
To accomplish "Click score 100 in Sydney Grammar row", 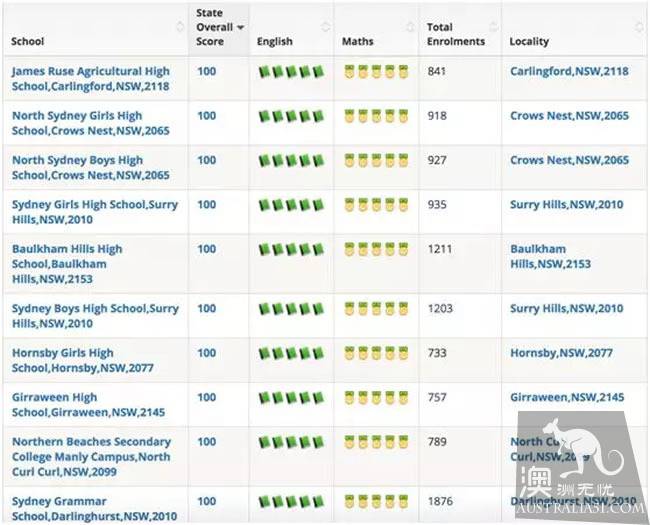I will click(x=207, y=501).
